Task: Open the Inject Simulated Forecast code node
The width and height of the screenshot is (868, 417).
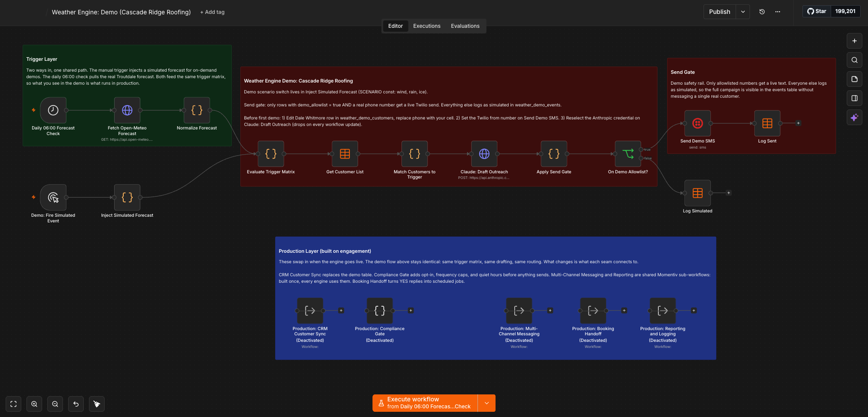Action: coord(127,197)
